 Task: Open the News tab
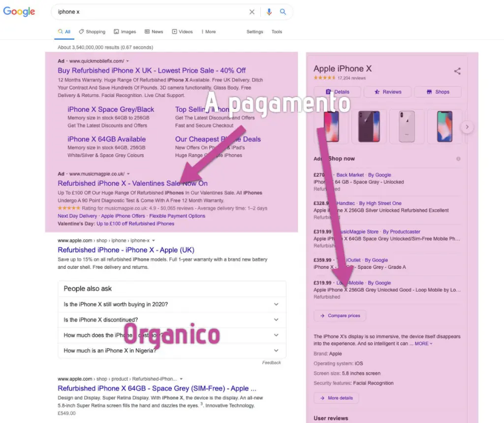(154, 32)
